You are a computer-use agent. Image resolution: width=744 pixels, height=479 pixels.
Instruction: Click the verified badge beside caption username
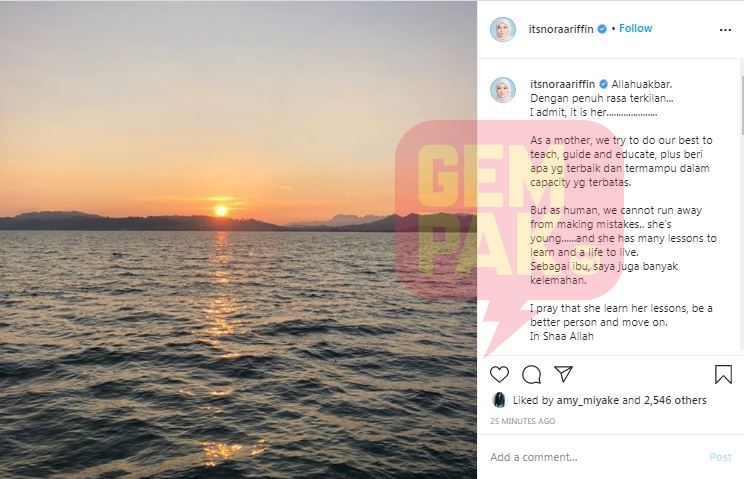(x=603, y=84)
